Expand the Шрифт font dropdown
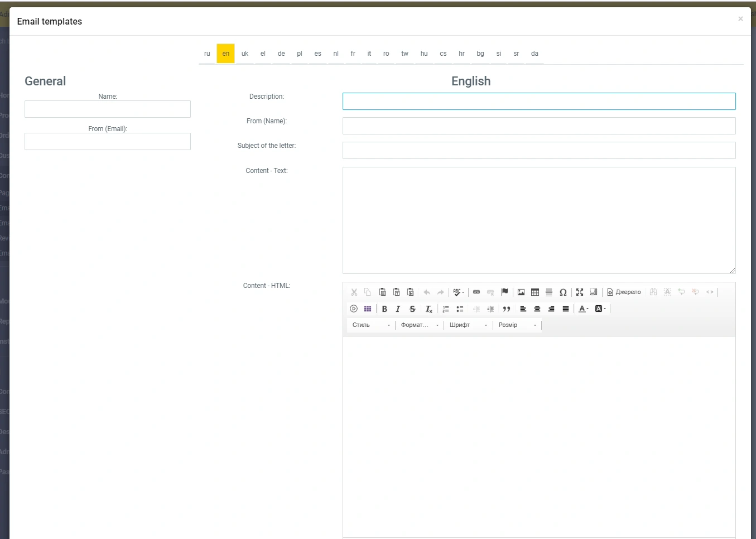 coord(468,325)
